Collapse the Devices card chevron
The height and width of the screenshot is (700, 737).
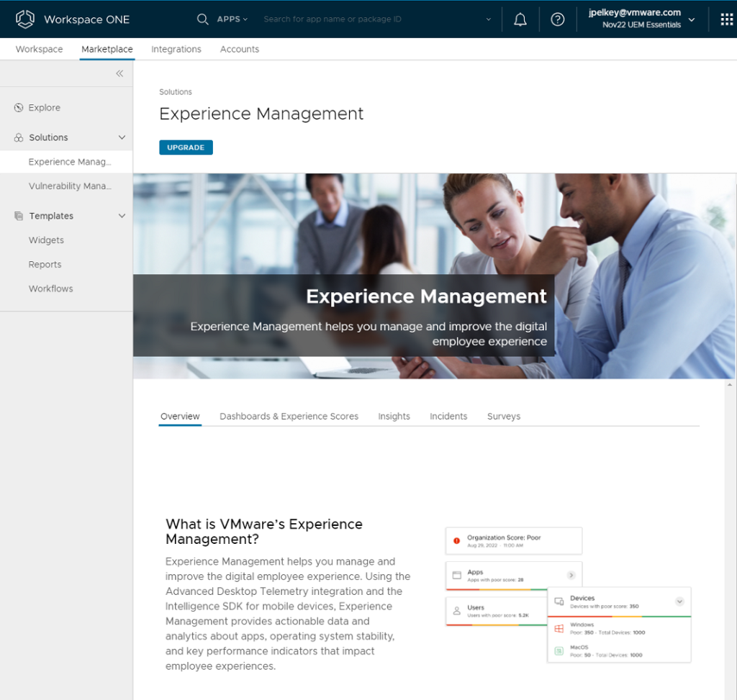[679, 601]
